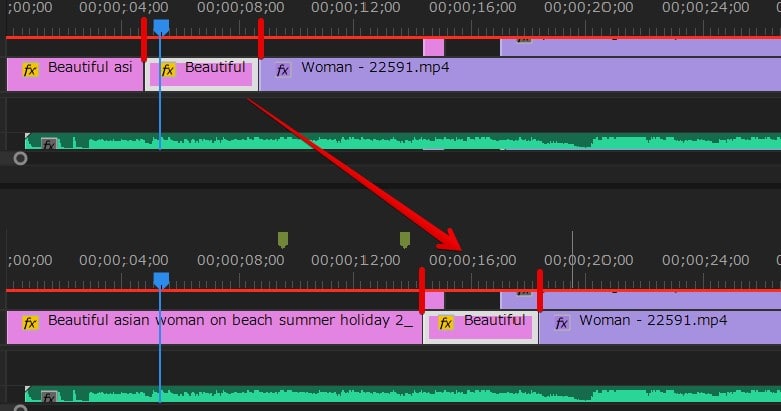Click fx badge on 'Woman - 22591.mp4', upper timeline
This screenshot has height=411, width=781.
coord(282,70)
